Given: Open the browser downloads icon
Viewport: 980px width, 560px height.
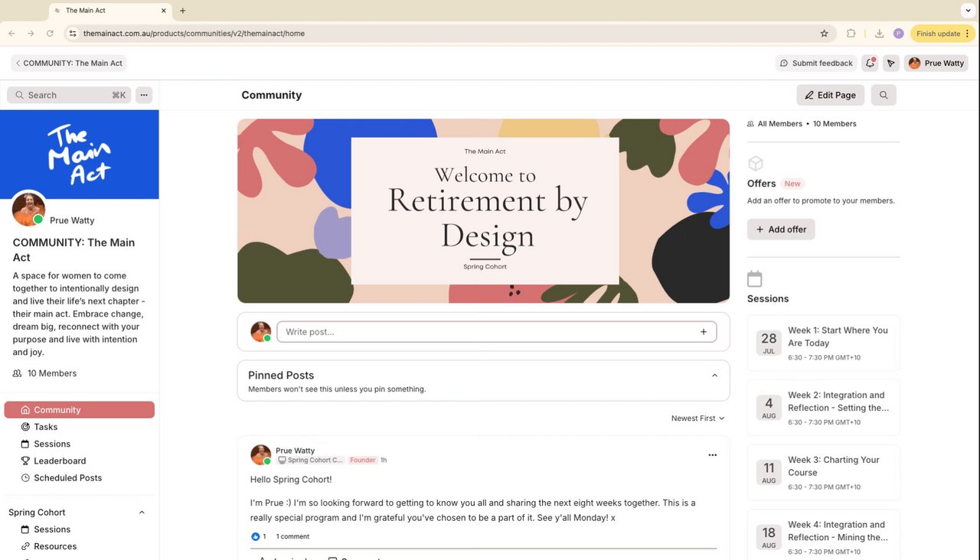Looking at the screenshot, I should (x=879, y=34).
